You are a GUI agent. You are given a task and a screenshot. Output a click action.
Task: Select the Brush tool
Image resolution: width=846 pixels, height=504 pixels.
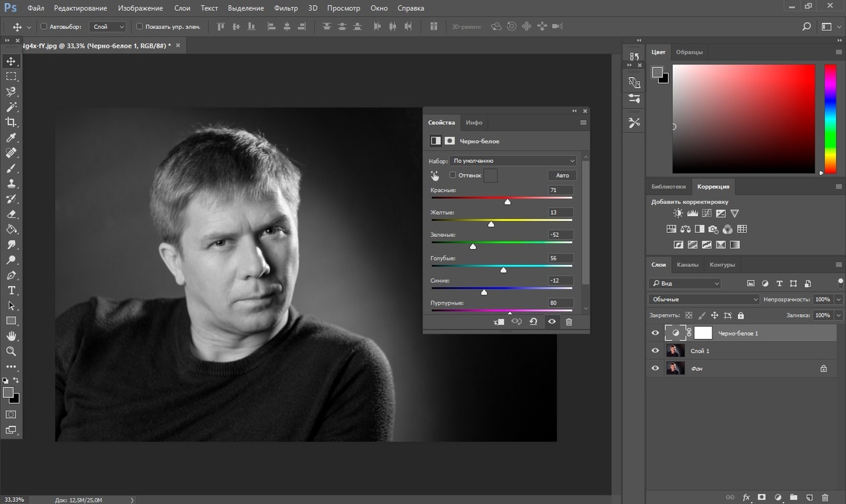pos(11,168)
